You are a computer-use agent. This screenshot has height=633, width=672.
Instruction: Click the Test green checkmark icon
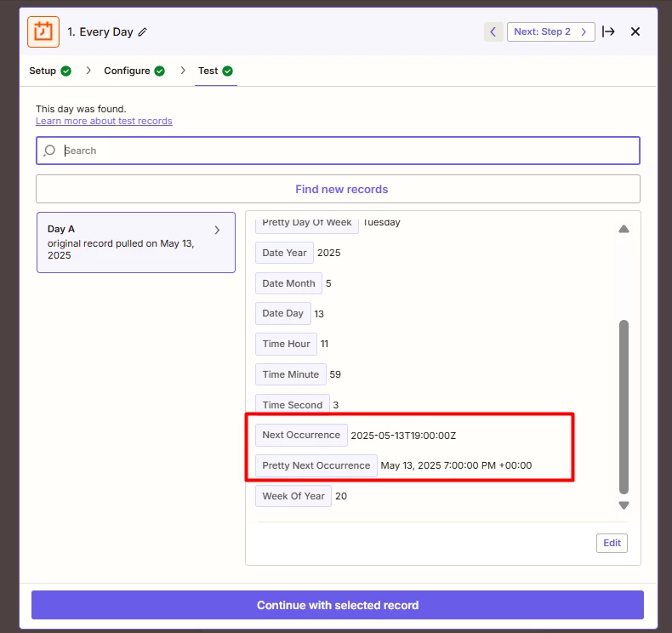point(228,71)
